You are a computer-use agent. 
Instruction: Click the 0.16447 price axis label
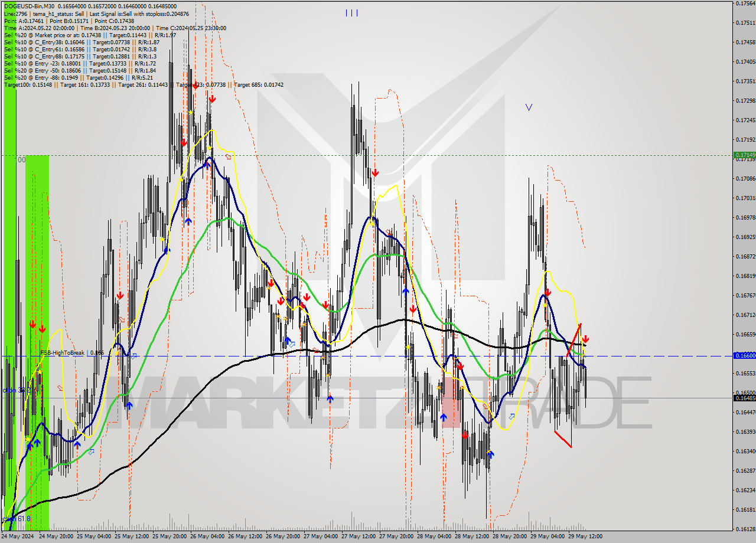(745, 412)
